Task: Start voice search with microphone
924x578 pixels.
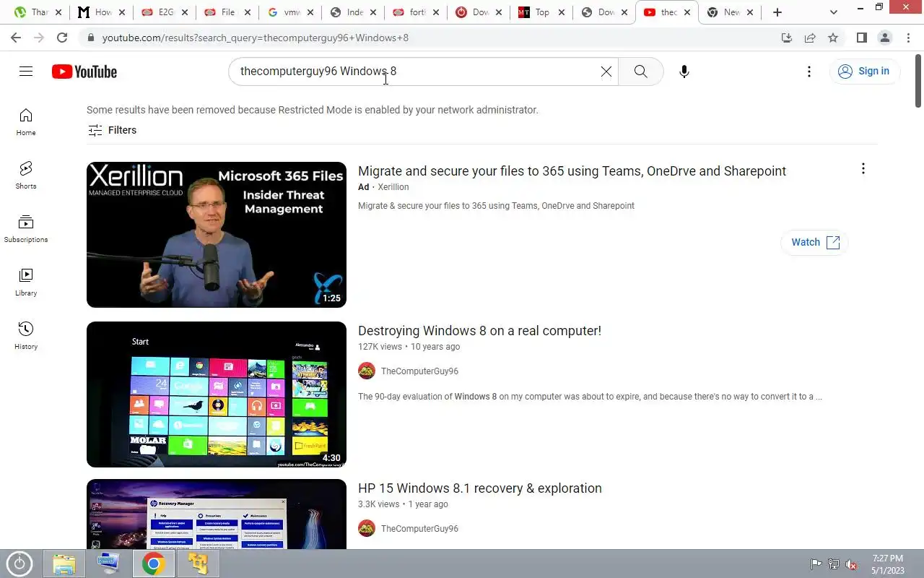Action: 684,72
